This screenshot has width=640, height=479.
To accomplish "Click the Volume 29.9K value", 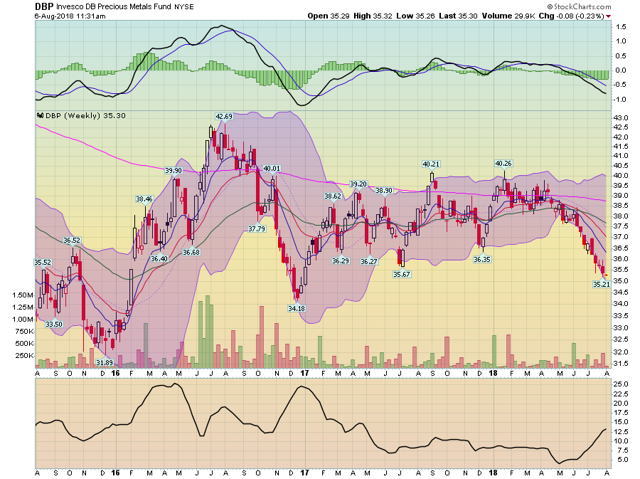I will tap(509, 16).
